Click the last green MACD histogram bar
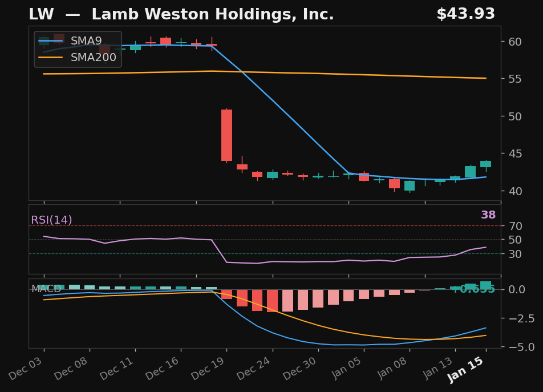Screen dimensions: 543x392 click(x=485, y=285)
